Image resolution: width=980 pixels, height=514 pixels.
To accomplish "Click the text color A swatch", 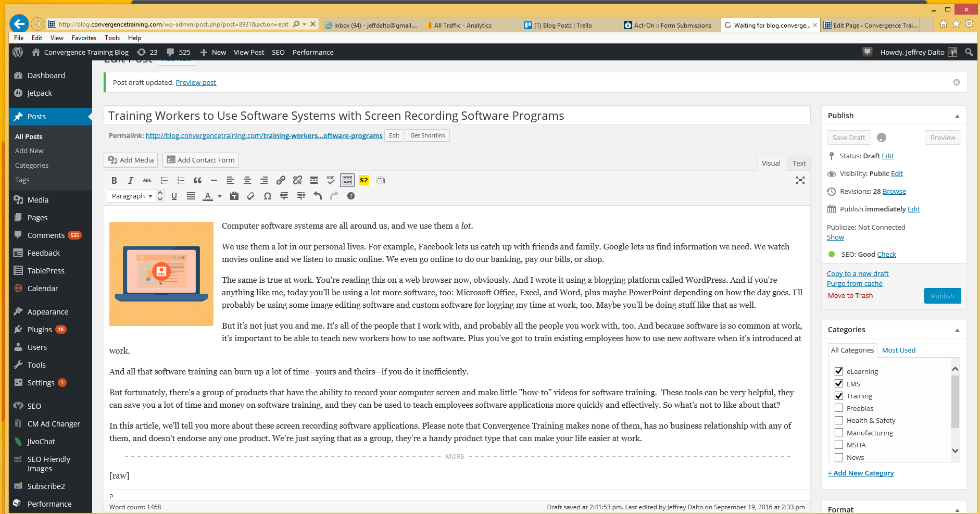I will coord(208,196).
